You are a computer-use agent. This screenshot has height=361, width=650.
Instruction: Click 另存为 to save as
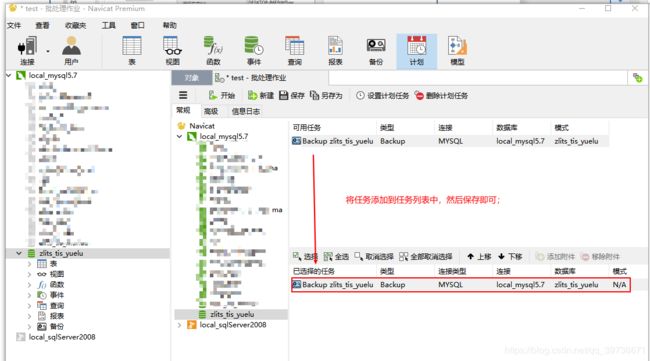(x=326, y=96)
